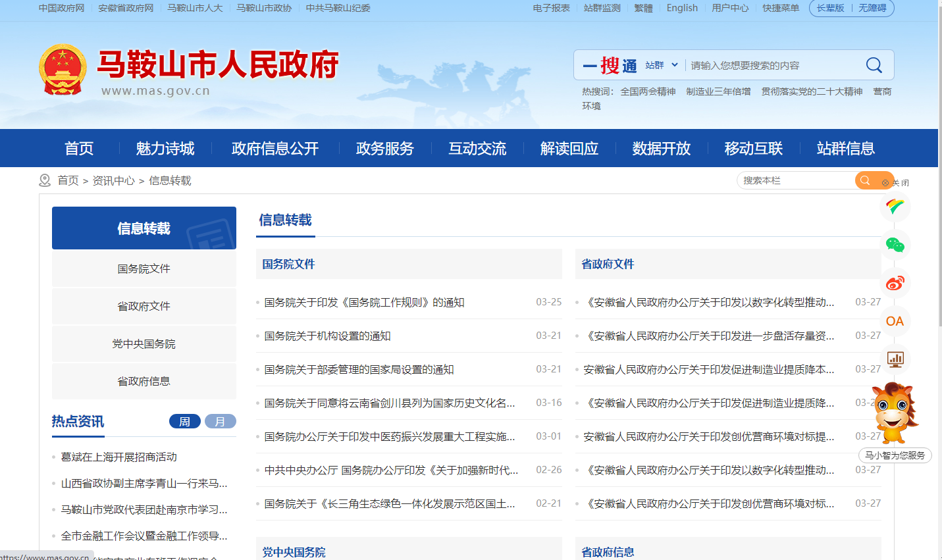
Task: Open the OA floating icon
Action: [x=895, y=321]
